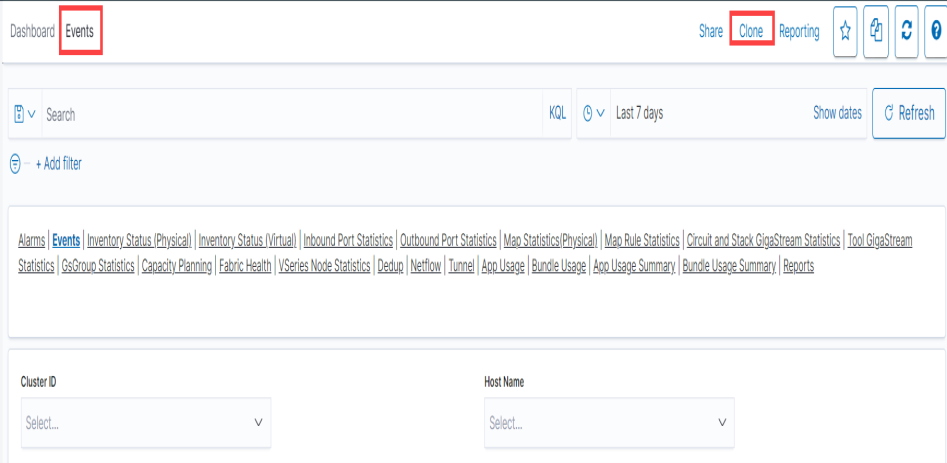The image size is (947, 463).
Task: Open the Share menu
Action: point(710,32)
